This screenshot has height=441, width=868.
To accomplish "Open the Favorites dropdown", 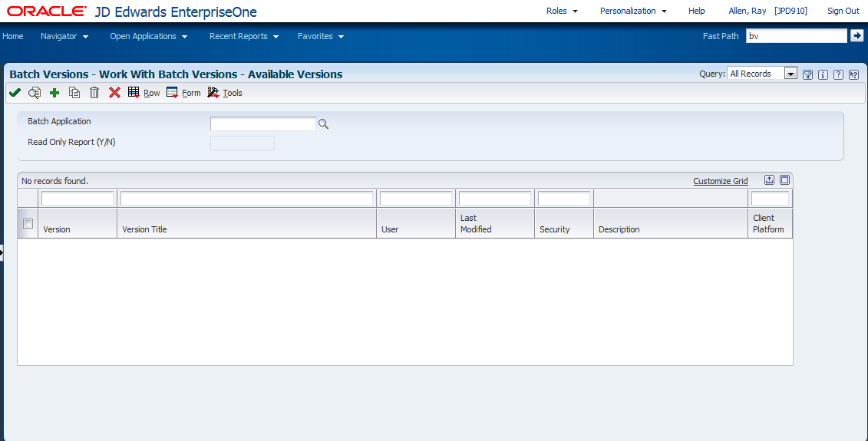I will pos(321,36).
